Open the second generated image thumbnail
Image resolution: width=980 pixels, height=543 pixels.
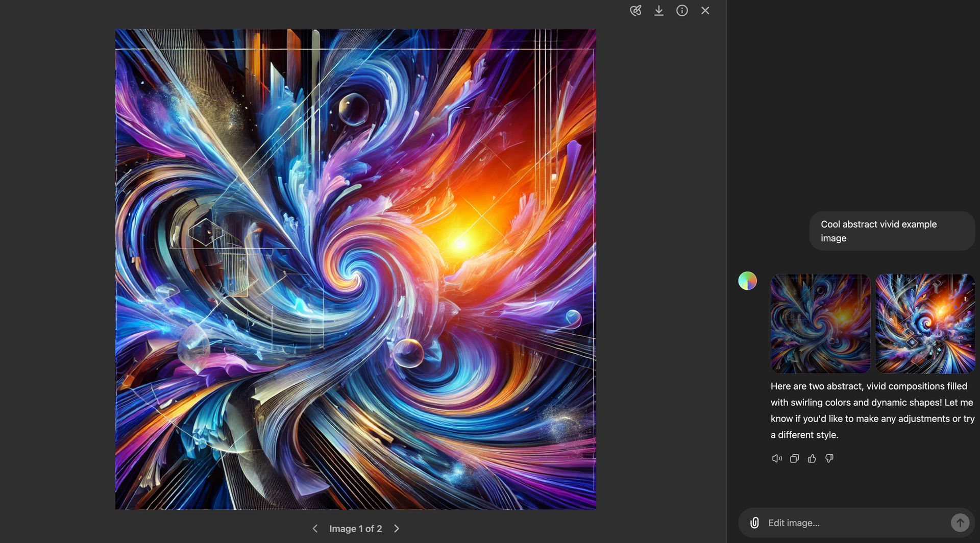tap(925, 324)
